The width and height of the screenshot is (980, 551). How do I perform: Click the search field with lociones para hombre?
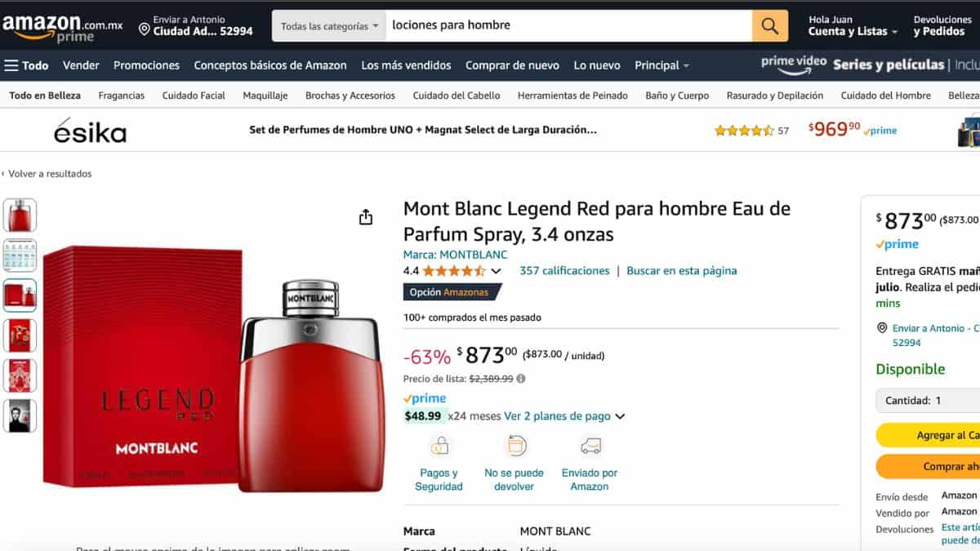point(569,25)
